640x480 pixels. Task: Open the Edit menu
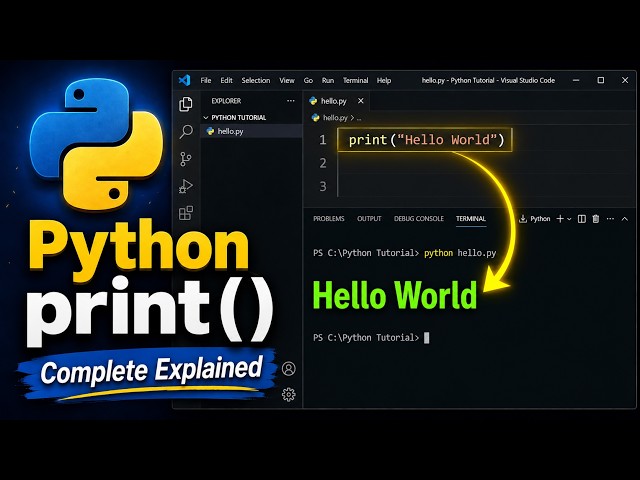point(226,80)
